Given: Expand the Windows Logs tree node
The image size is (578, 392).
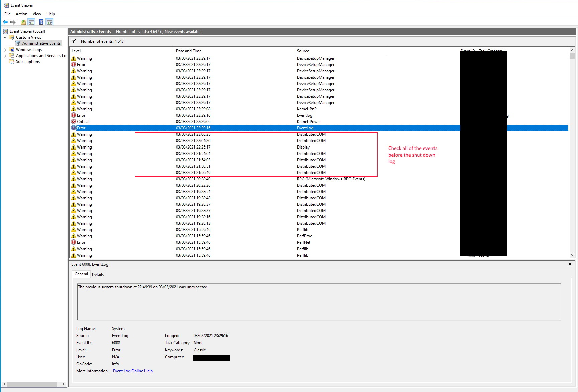Looking at the screenshot, I should pos(5,50).
